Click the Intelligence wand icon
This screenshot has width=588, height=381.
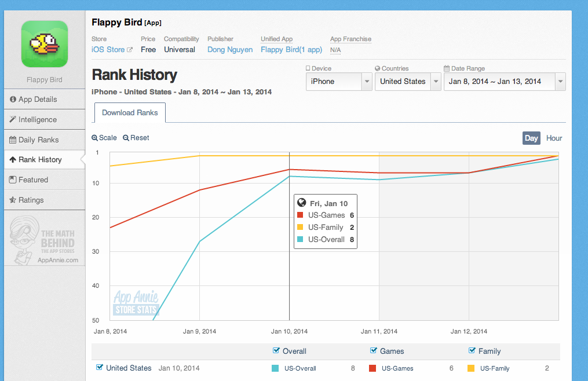coord(13,120)
